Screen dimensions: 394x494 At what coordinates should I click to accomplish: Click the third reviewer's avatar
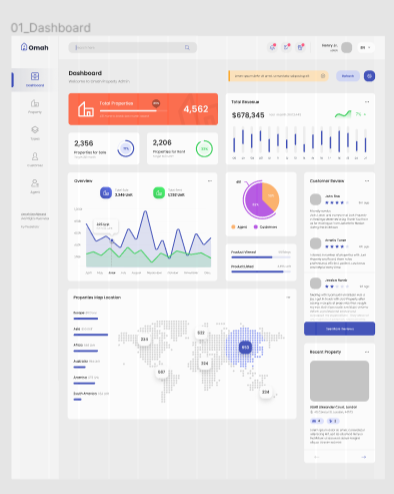pos(315,283)
